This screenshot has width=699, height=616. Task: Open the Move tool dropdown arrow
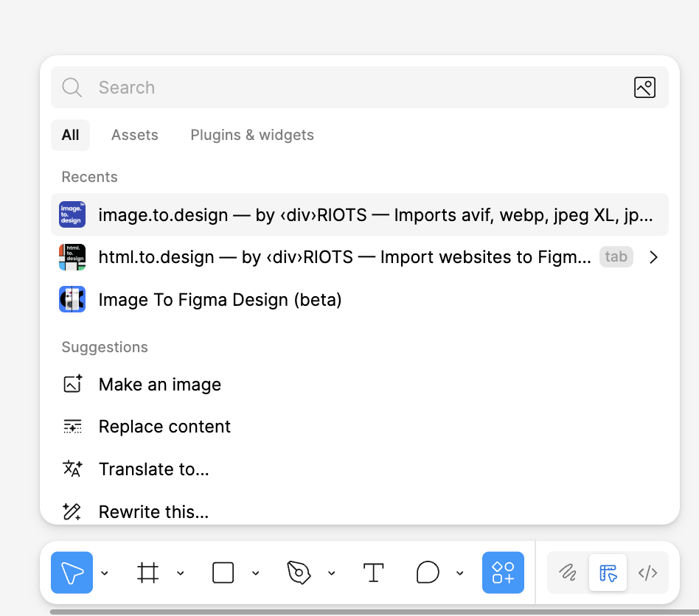point(105,573)
